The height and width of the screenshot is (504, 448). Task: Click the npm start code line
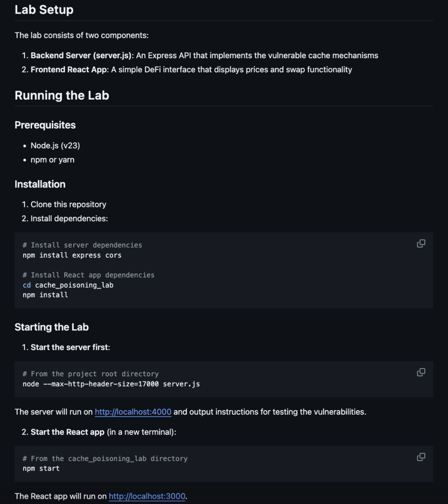tap(41, 468)
